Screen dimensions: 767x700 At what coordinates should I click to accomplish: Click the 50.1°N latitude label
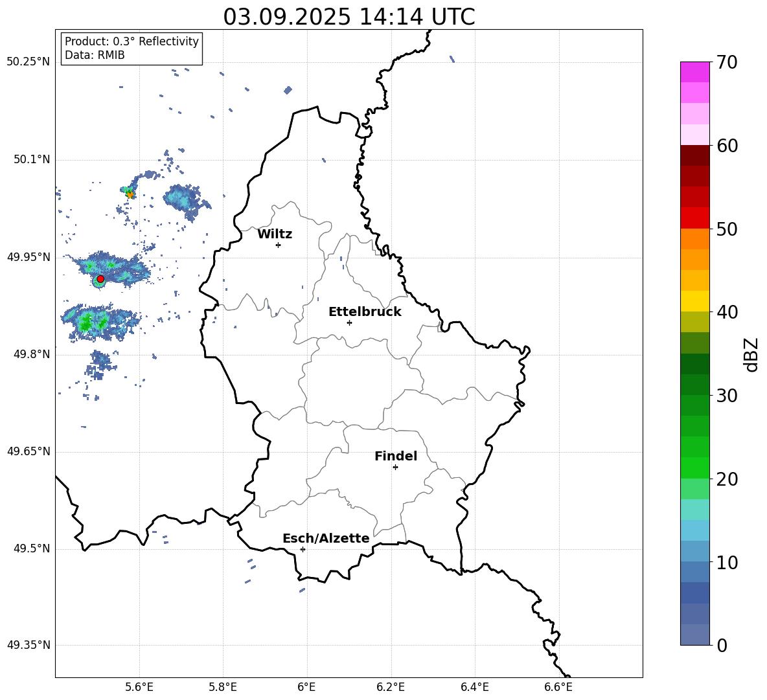coord(32,159)
